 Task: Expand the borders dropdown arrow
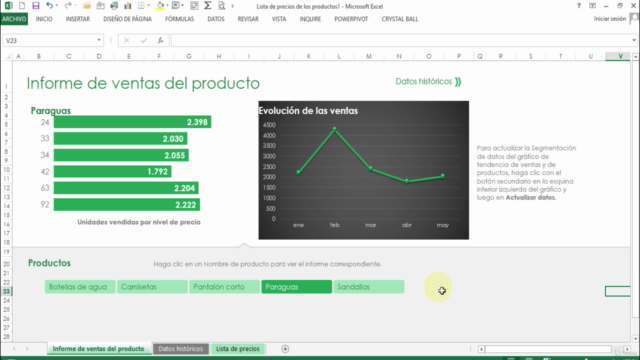149,6
